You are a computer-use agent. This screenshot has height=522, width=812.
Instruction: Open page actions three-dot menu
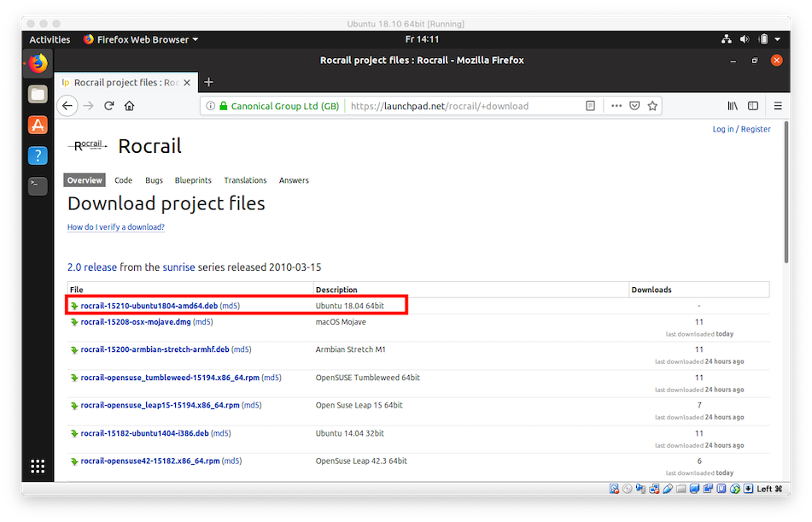tap(615, 106)
